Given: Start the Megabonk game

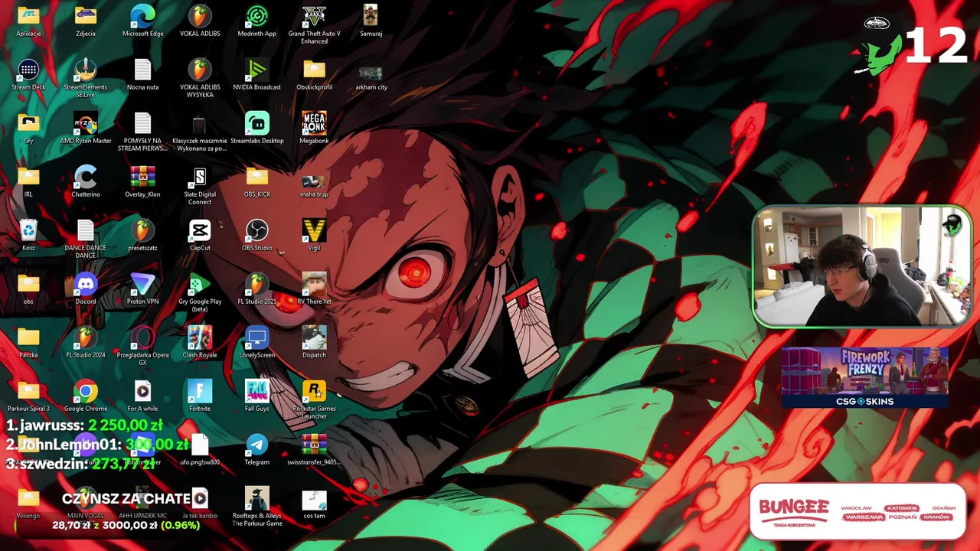Looking at the screenshot, I should [x=314, y=129].
